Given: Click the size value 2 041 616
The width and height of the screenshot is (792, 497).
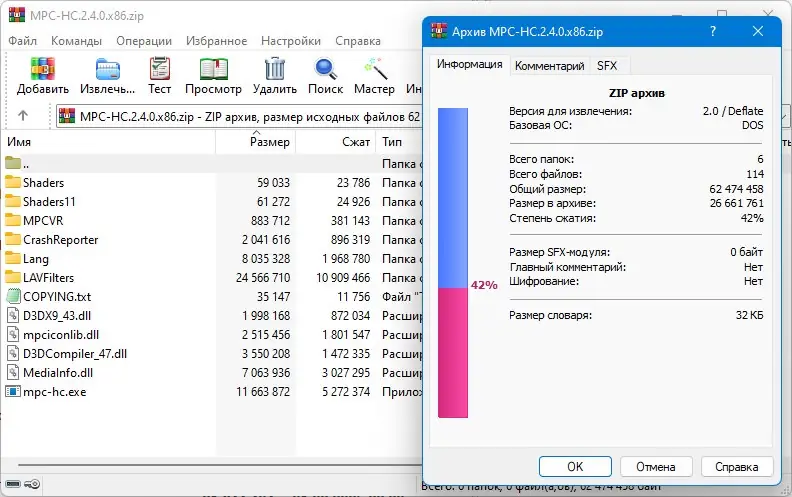Looking at the screenshot, I should (266, 240).
